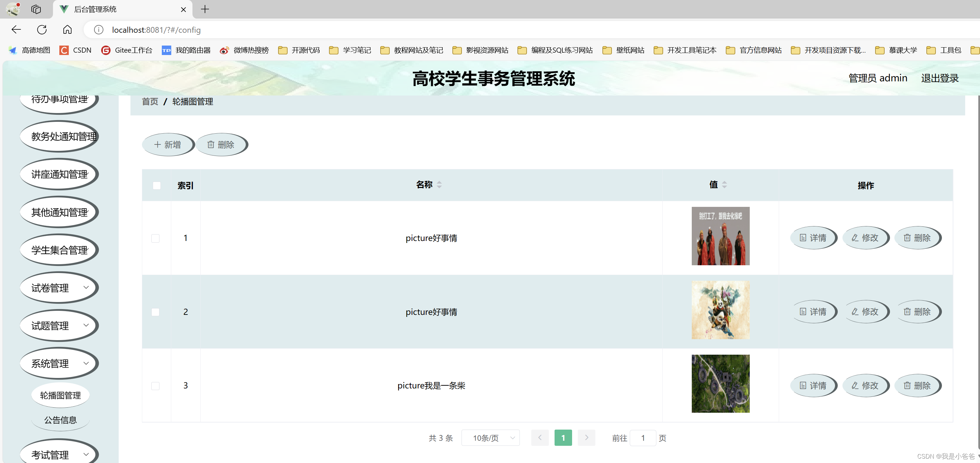Sort the 值 column
Viewport: 980px width, 463px height.
(724, 185)
